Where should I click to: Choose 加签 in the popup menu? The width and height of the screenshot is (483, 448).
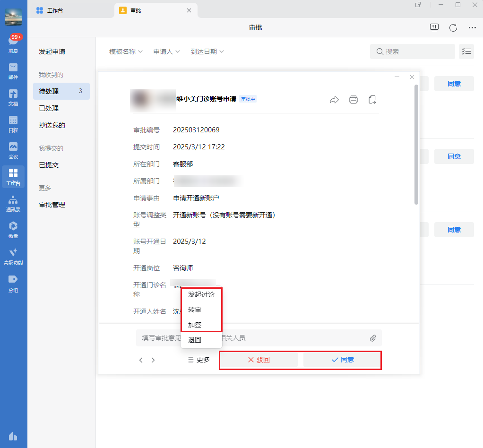[x=195, y=325]
